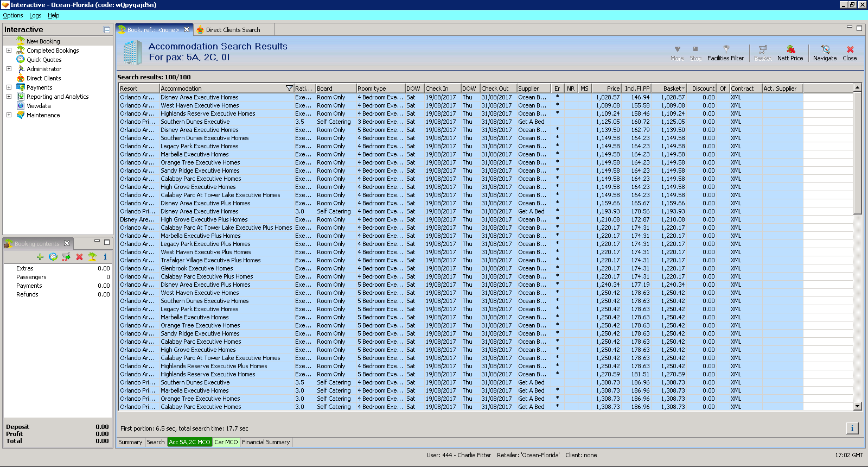Expand the Administrator tree node
The height and width of the screenshot is (467, 868).
9,68
